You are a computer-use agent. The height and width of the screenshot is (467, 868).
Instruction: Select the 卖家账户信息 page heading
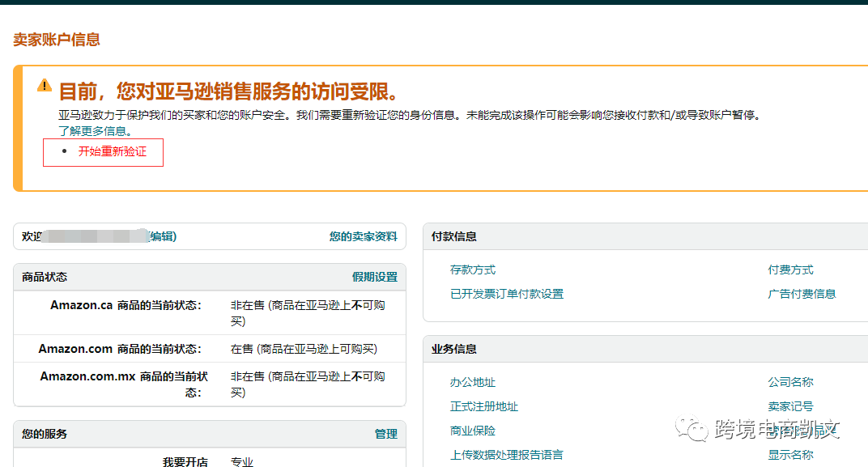click(x=57, y=40)
